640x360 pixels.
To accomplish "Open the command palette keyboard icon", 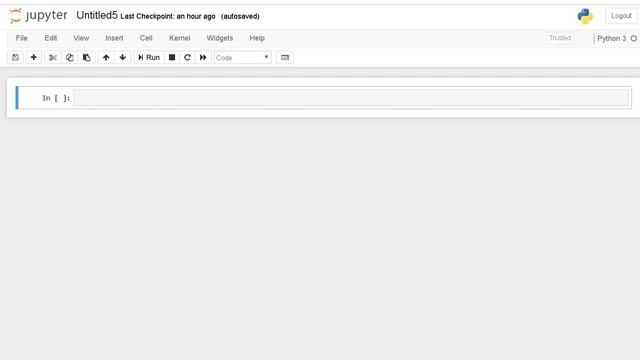I will coord(285,58).
